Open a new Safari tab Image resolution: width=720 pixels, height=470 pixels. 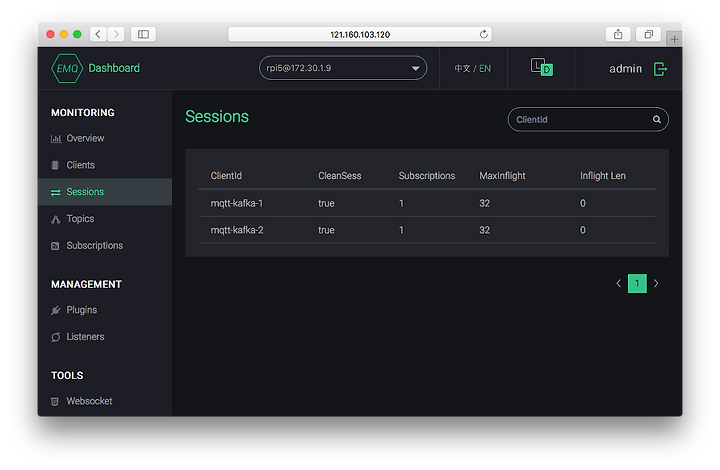coord(674,39)
